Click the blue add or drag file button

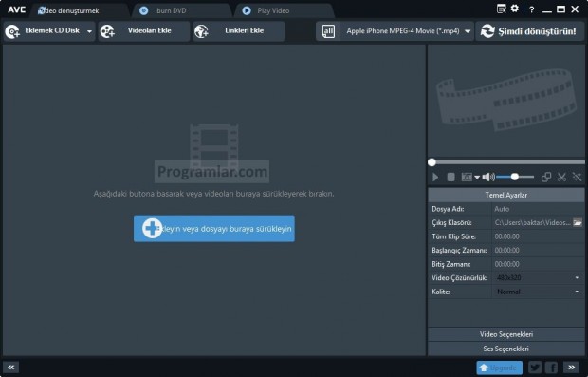tap(214, 228)
